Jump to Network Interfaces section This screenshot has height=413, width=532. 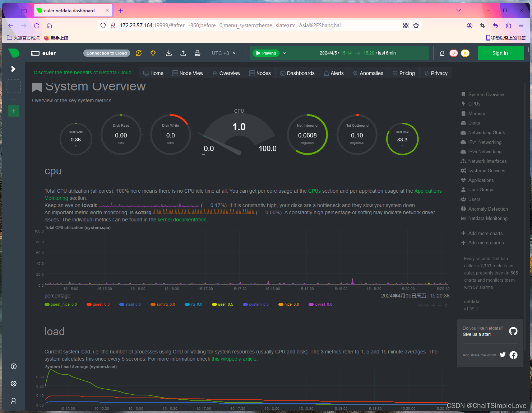[x=484, y=161]
